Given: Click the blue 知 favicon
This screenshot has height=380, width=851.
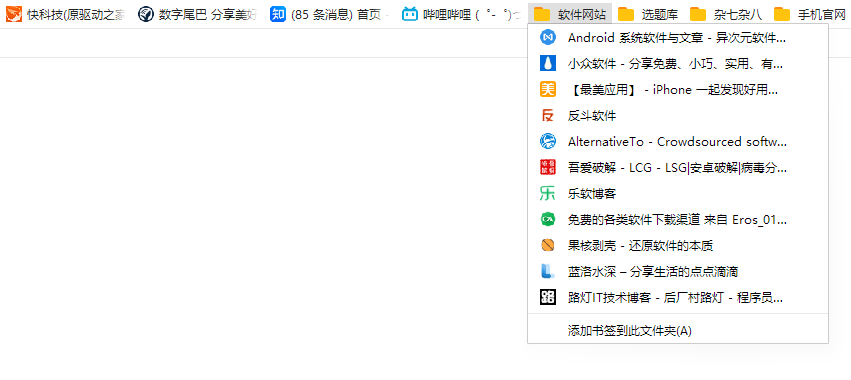Looking at the screenshot, I should (278, 15).
